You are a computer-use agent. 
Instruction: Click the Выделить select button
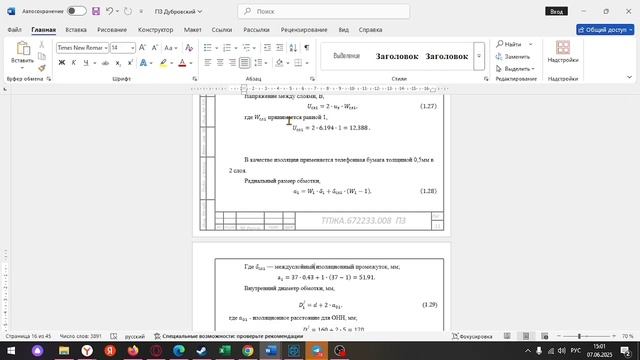pyautogui.click(x=515, y=69)
